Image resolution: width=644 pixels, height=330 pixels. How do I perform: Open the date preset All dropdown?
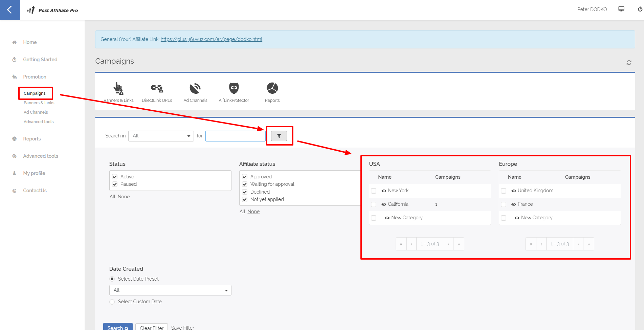tap(170, 290)
